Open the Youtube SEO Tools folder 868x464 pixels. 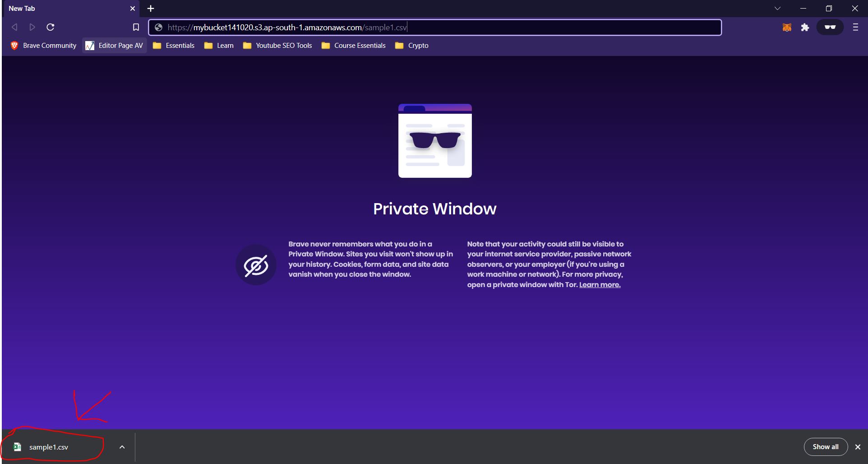point(277,46)
